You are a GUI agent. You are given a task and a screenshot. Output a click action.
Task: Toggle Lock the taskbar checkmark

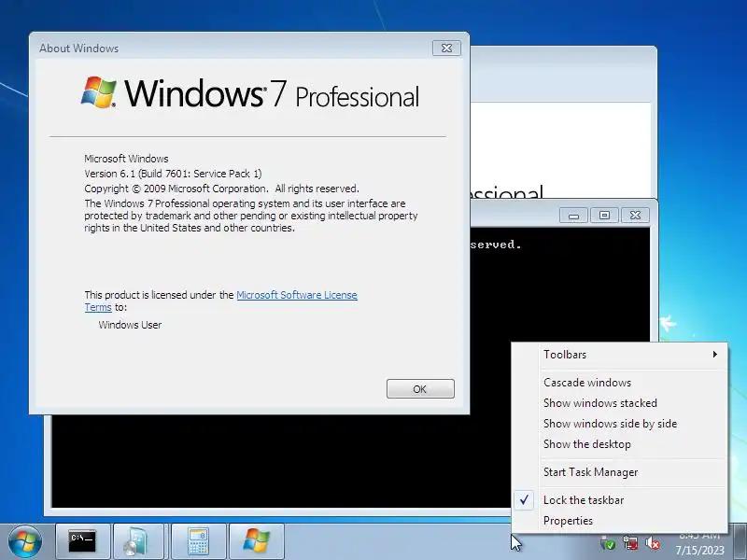[x=524, y=500]
